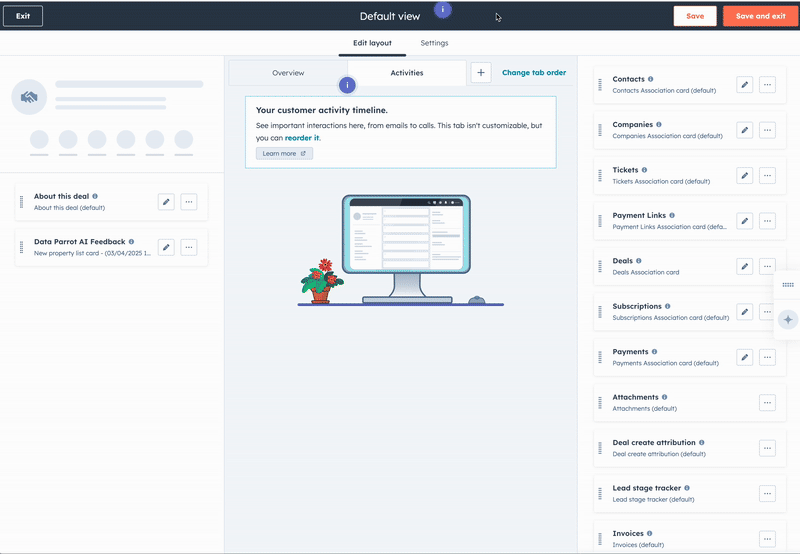This screenshot has height=554, width=800.
Task: Click info icon beside Data Parrot AI Feedback
Action: [x=131, y=242]
